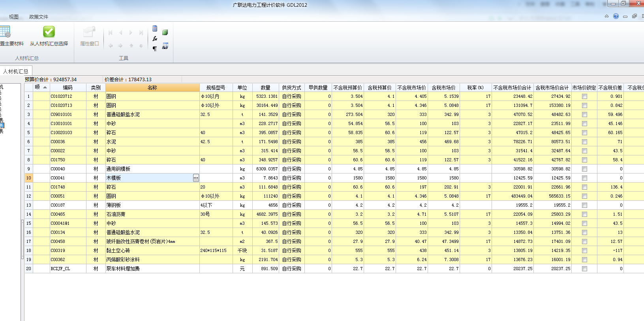Open the fx formula tool
Image resolution: width=644 pixels, height=321 pixels.
155,39
